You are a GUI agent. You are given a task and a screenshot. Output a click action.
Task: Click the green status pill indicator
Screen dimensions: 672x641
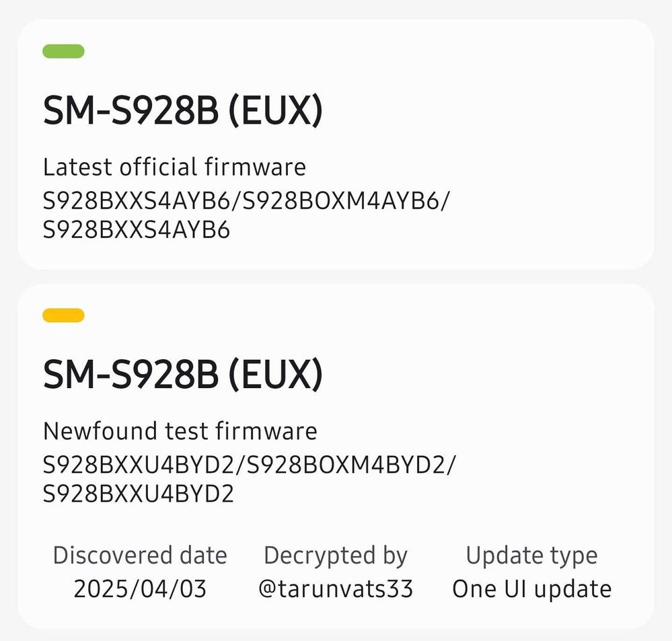tap(63, 51)
